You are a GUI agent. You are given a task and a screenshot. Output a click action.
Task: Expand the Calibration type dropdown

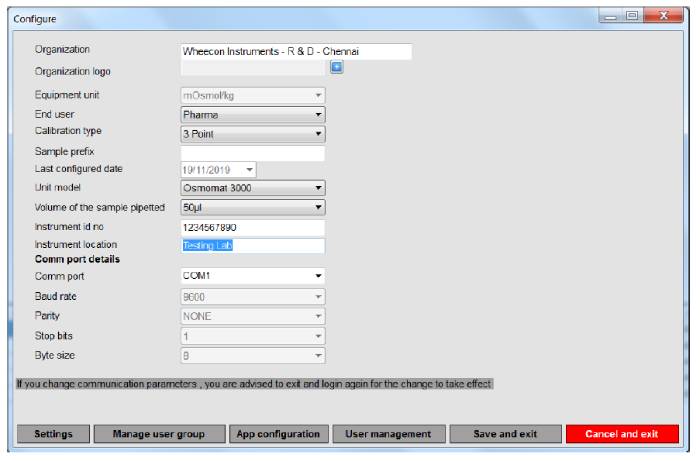(253, 134)
